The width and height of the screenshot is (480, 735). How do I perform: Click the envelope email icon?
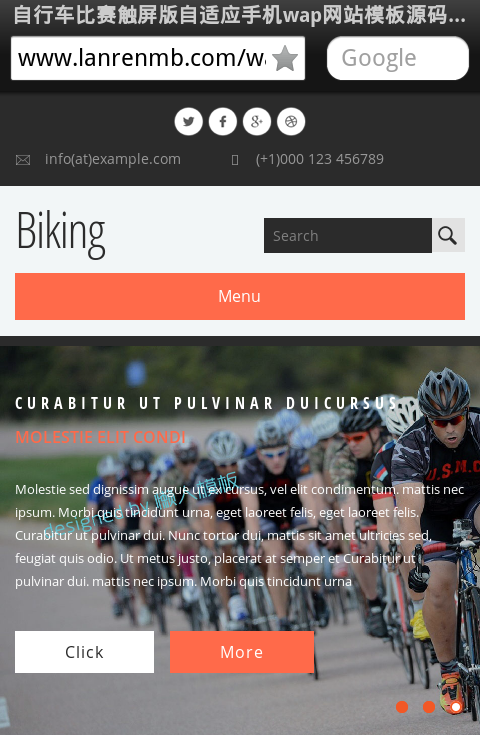pyautogui.click(x=23, y=160)
